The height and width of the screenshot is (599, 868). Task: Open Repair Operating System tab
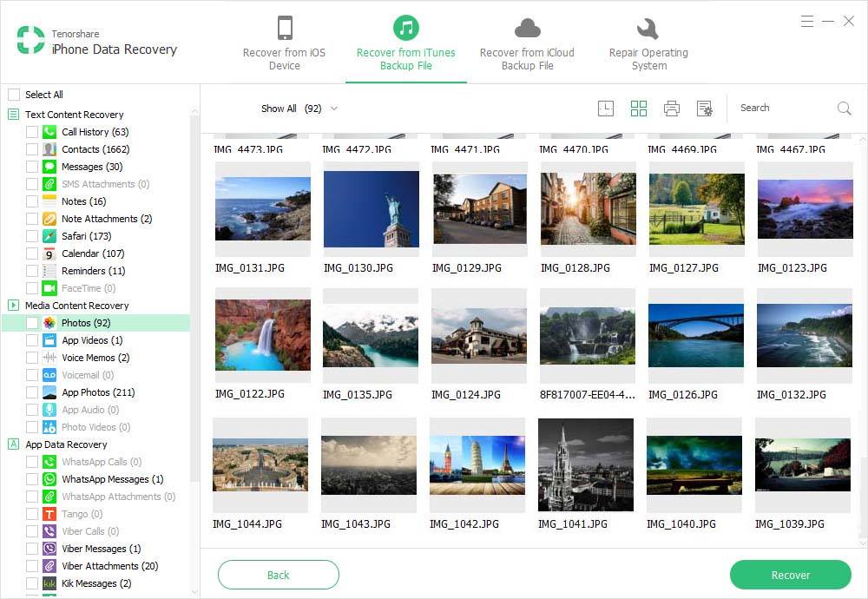pos(648,43)
